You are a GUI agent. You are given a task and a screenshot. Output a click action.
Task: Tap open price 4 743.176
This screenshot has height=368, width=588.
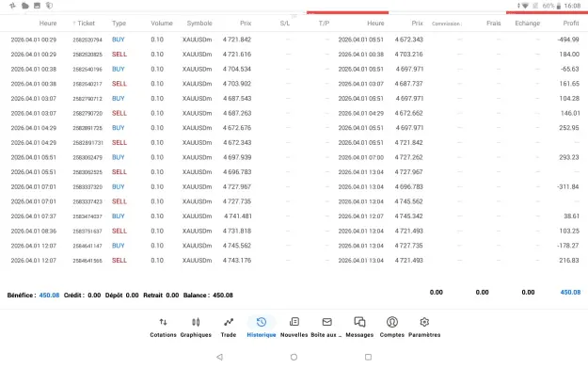(237, 261)
